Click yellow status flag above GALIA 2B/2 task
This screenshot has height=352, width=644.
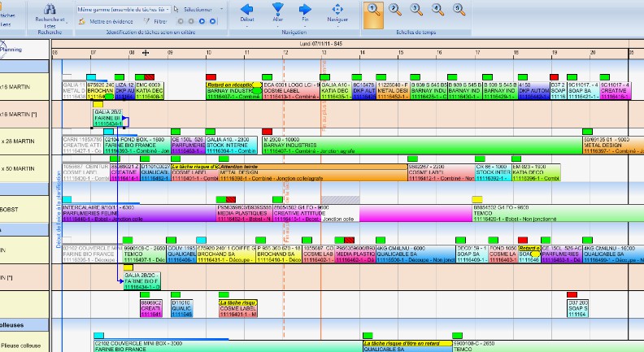pos(98,104)
